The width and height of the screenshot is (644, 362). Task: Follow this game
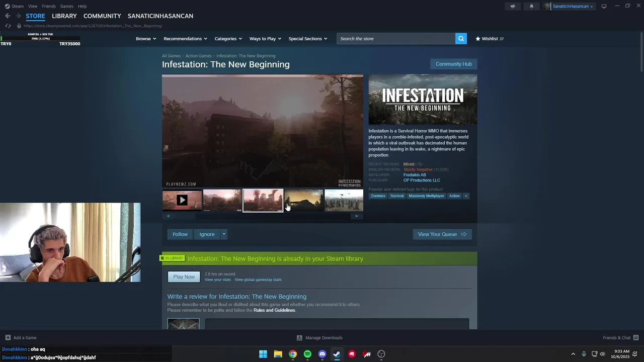(180, 234)
